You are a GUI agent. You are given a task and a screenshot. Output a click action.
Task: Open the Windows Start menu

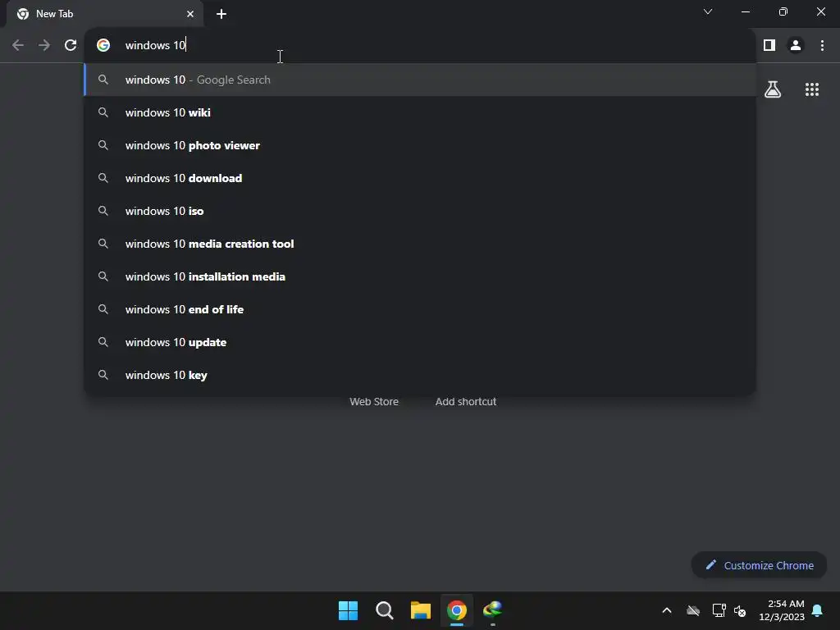348,610
